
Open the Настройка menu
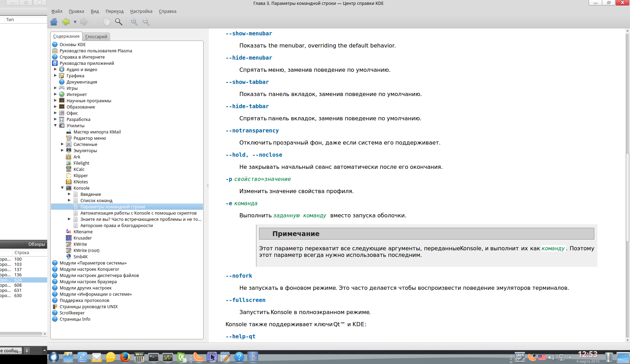coord(141,11)
